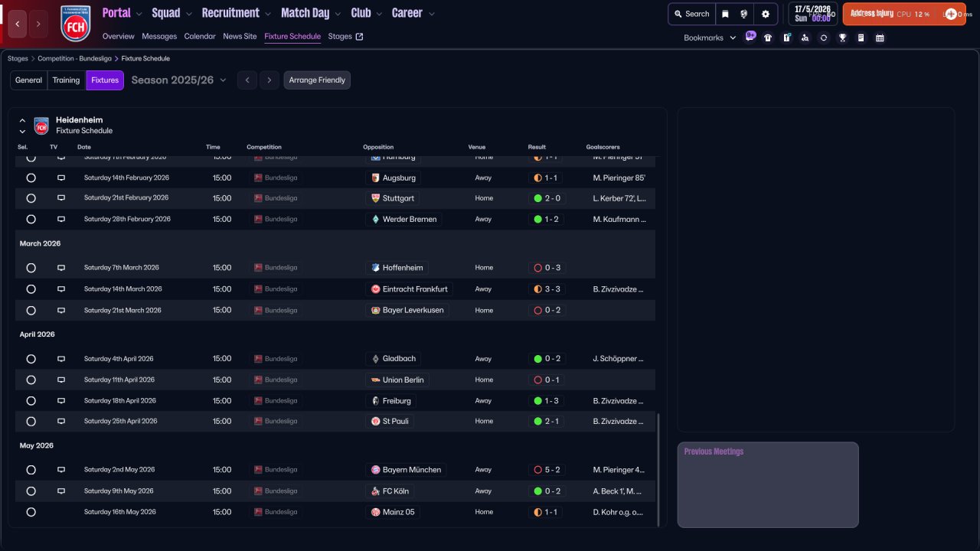
Task: Open the scouting search icon in bookmarks bar
Action: [x=805, y=37]
